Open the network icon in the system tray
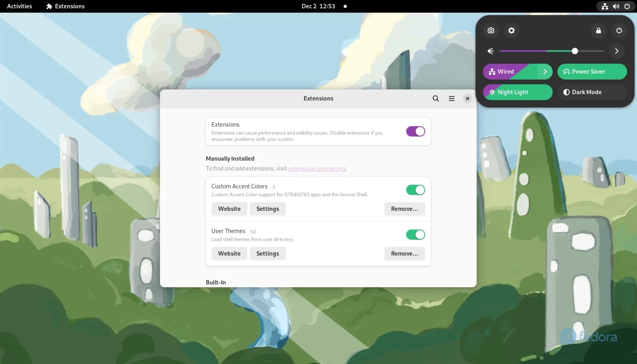637x364 pixels. click(605, 6)
